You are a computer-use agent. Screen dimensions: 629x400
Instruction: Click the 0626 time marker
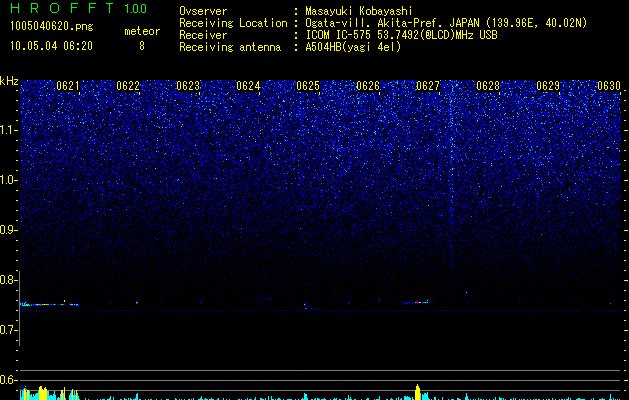click(x=368, y=85)
